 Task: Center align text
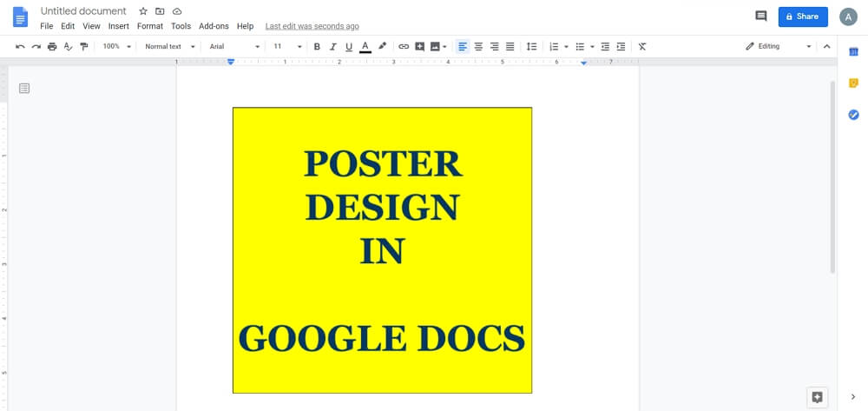(x=478, y=47)
